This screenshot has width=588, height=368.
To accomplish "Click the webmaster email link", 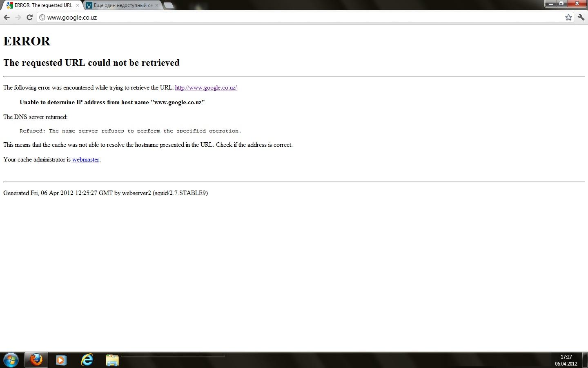I will pos(86,159).
